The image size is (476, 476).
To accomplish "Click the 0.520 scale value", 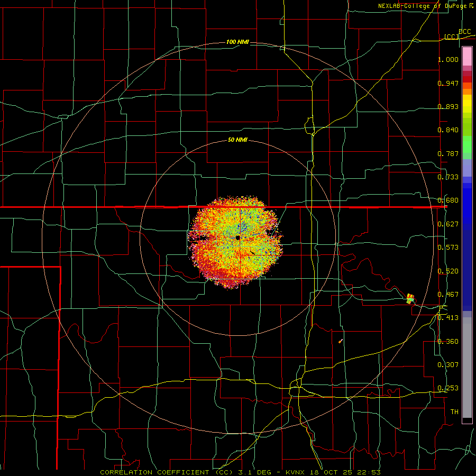I will coord(448,271).
